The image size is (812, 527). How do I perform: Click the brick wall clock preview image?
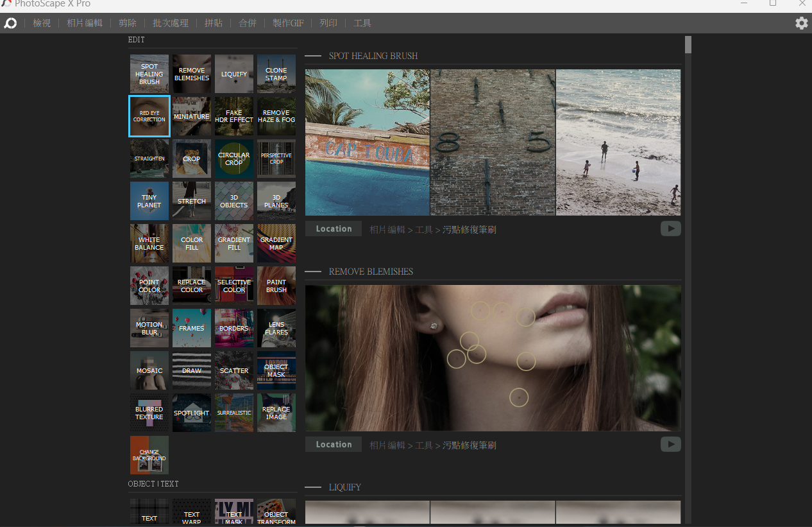pos(493,143)
